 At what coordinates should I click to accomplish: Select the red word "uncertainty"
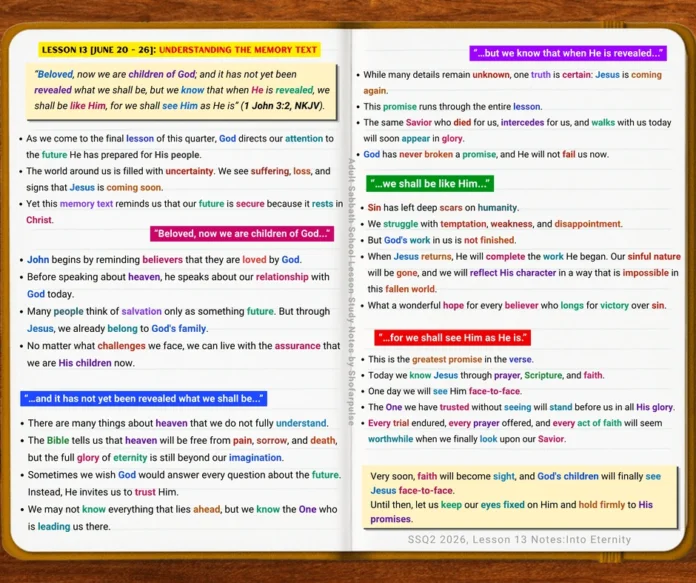point(189,171)
